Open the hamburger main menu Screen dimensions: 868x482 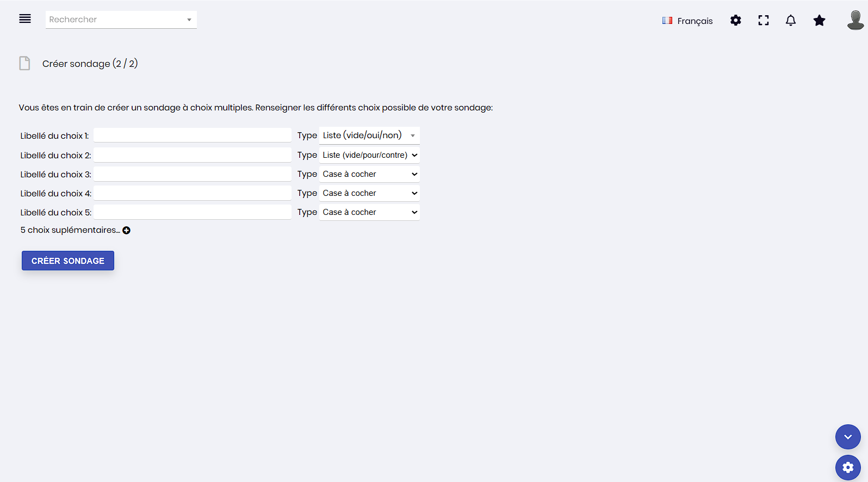coord(25,19)
